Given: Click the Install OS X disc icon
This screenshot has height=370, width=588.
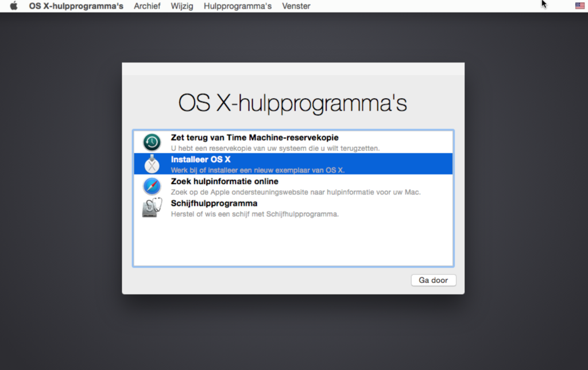Looking at the screenshot, I should pyautogui.click(x=152, y=164).
